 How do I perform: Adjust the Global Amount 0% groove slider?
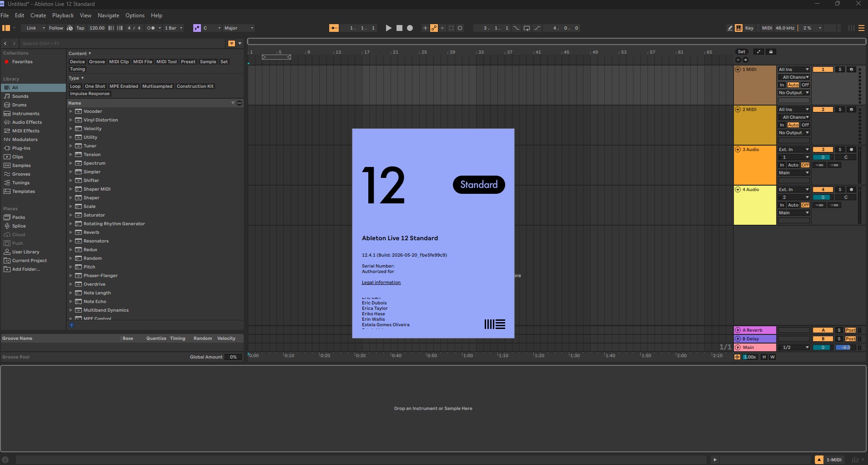[x=233, y=357]
